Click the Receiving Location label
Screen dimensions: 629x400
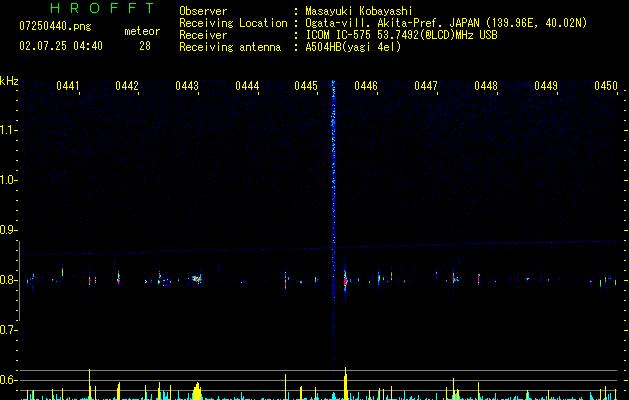tap(233, 23)
